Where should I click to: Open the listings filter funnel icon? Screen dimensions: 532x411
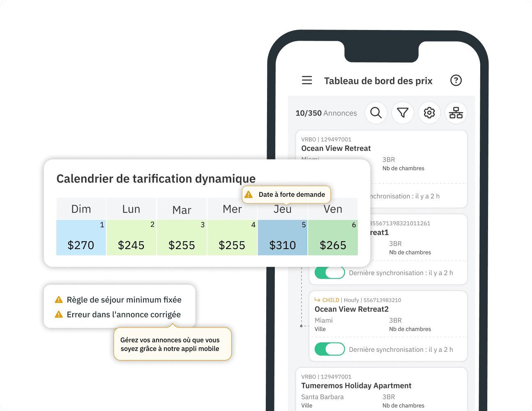(403, 113)
